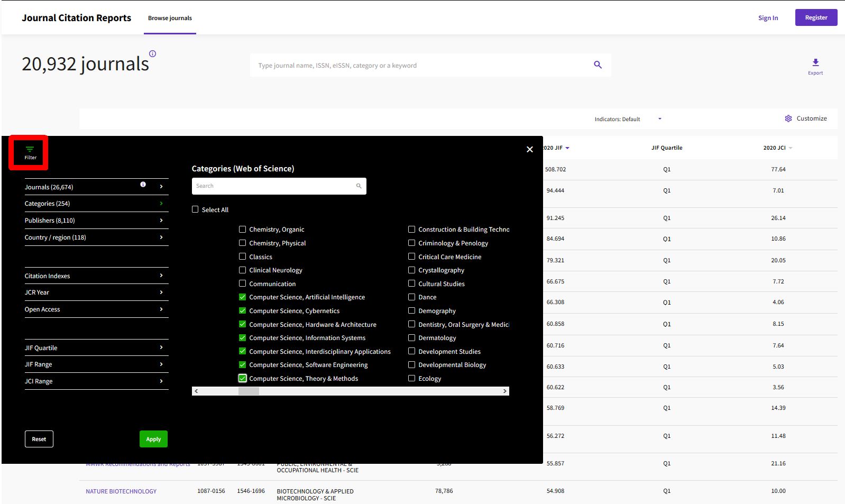Screen dimensions: 845x504
Task: Click Sign In link
Action: click(x=768, y=17)
